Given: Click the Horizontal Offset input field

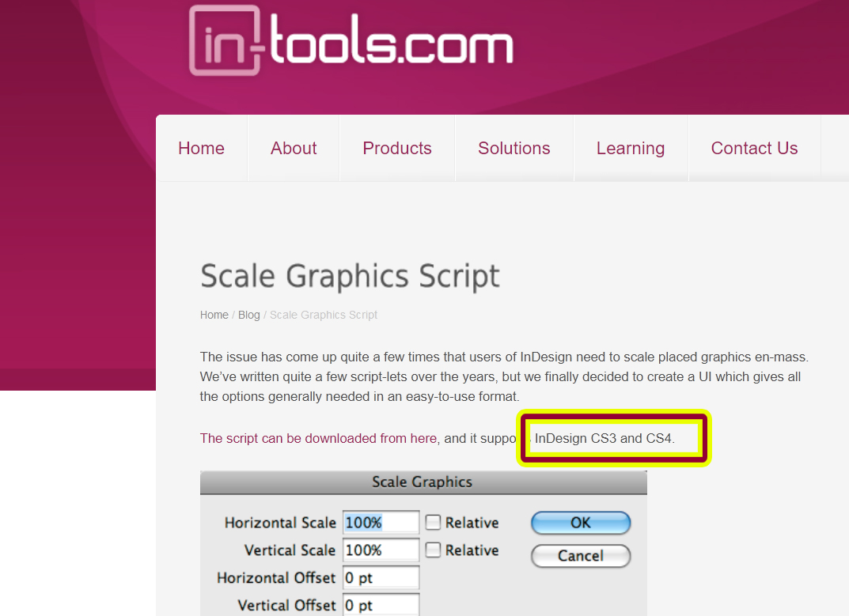Looking at the screenshot, I should [x=381, y=577].
